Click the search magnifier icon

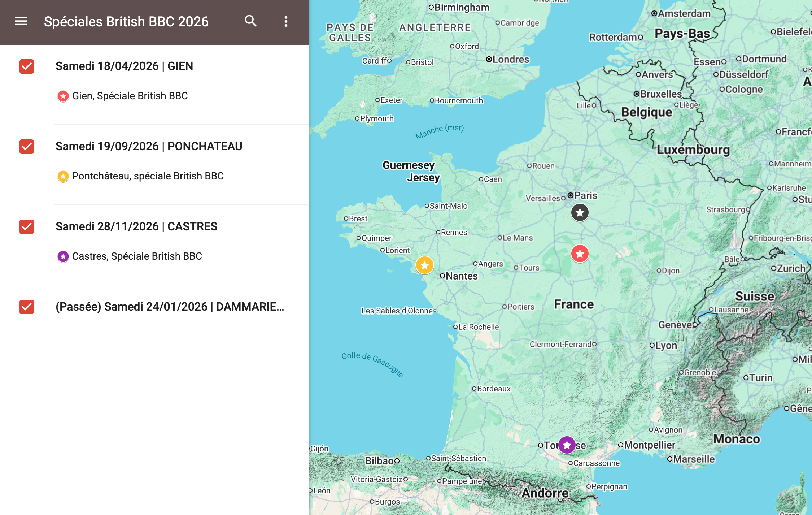250,21
